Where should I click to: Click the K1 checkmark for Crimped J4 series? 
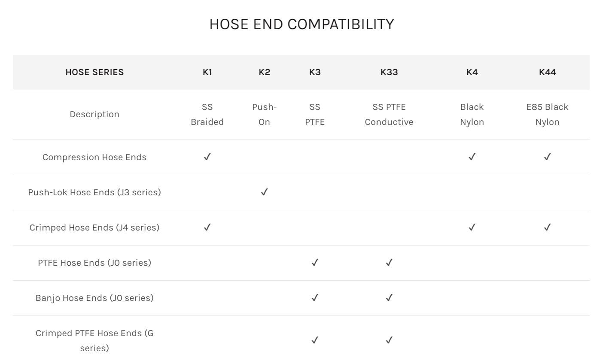point(207,227)
